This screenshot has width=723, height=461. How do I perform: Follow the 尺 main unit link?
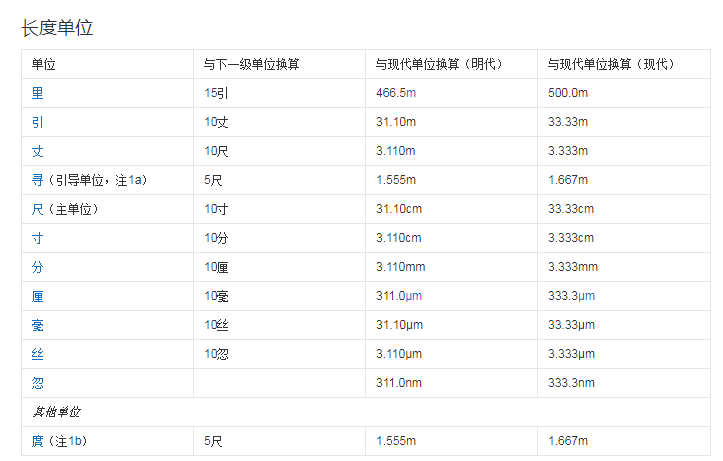pyautogui.click(x=38, y=209)
